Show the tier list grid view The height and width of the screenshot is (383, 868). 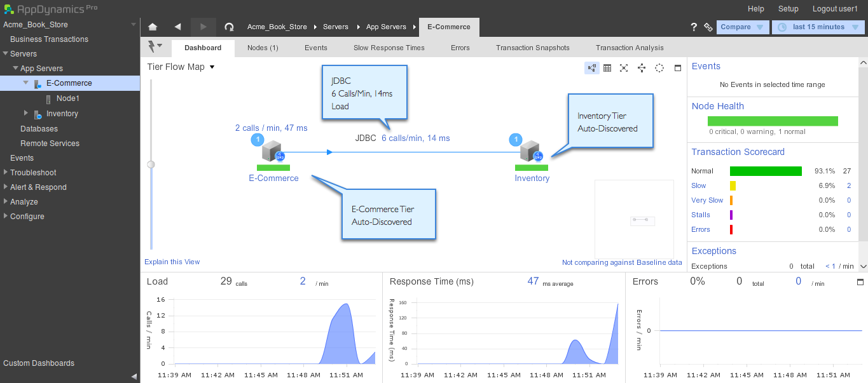[607, 68]
